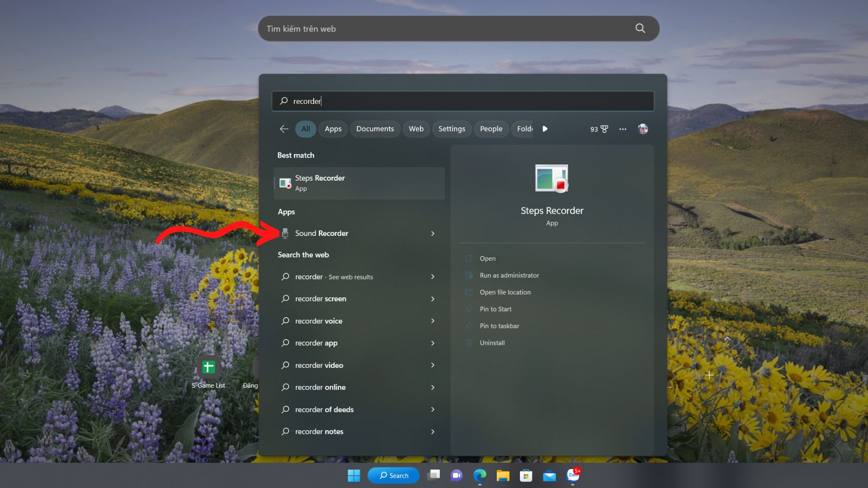Screen dimensions: 868x488
Task: Click the Sound Recorder microphone icon
Action: 285,233
